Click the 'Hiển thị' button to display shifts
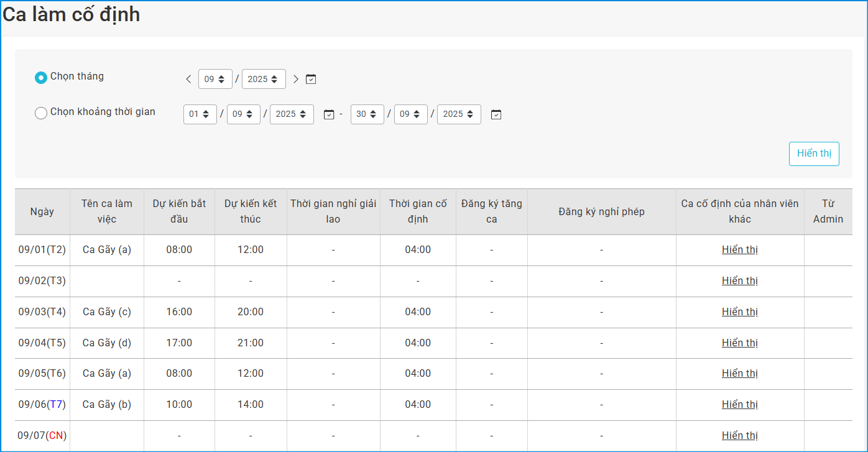This screenshot has height=452, width=868. click(x=814, y=154)
